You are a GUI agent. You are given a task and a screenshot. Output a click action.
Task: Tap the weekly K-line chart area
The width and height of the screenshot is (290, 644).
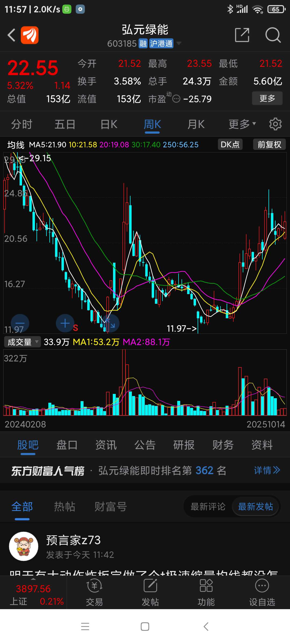pyautogui.click(x=145, y=243)
